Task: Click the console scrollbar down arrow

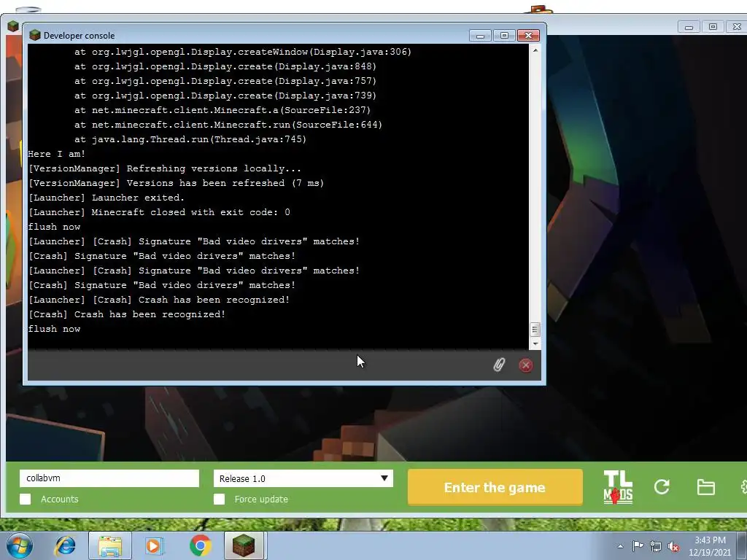Action: pos(535,344)
